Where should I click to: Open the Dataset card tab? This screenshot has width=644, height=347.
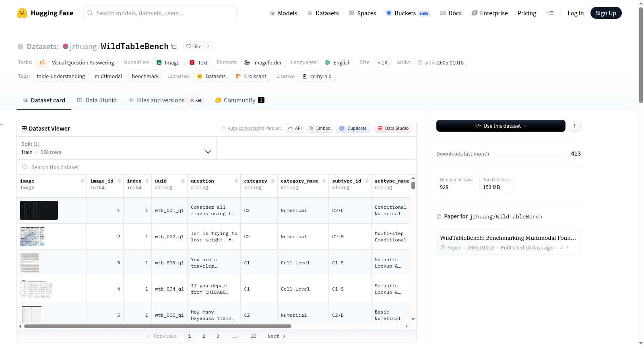coord(43,100)
